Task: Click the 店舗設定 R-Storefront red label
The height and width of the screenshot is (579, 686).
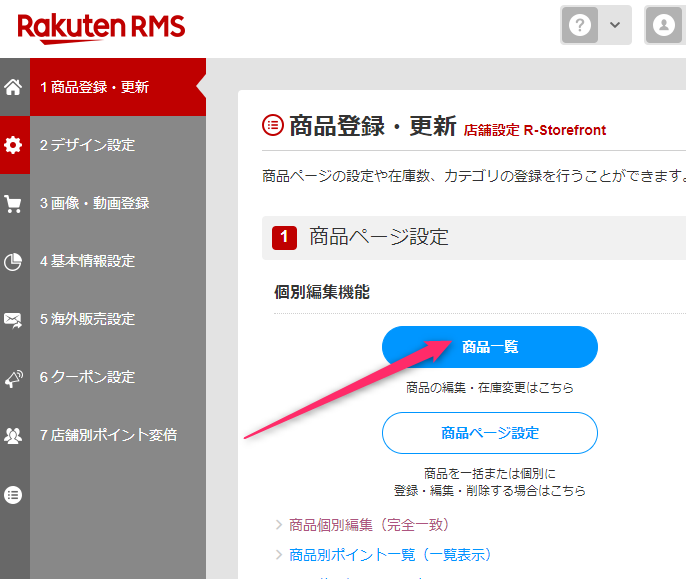Action: tap(535, 130)
